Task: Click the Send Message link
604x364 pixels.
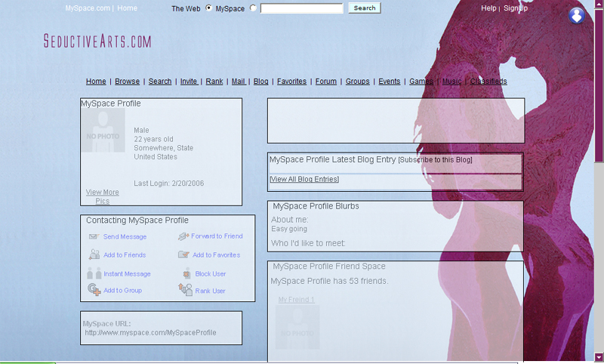Action: pos(125,236)
